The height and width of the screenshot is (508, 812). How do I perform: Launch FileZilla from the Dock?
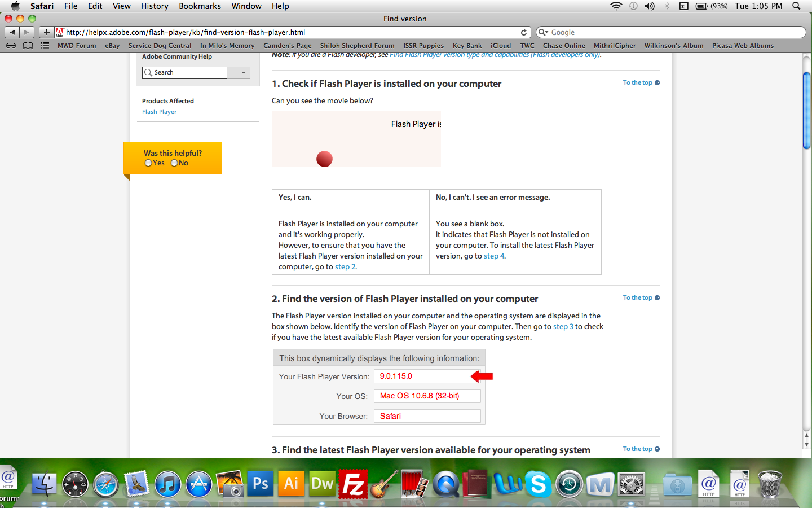(x=353, y=484)
